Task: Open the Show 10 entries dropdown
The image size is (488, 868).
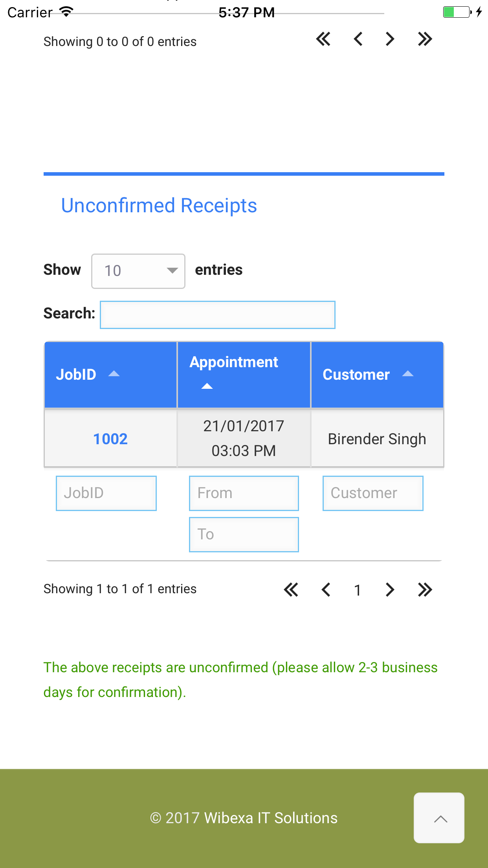Action: pyautogui.click(x=138, y=271)
